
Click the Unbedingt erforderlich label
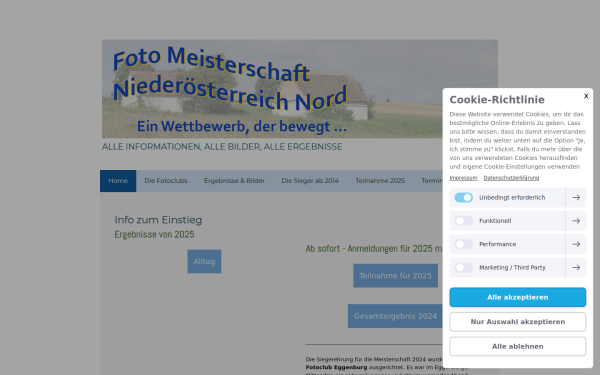(512, 197)
